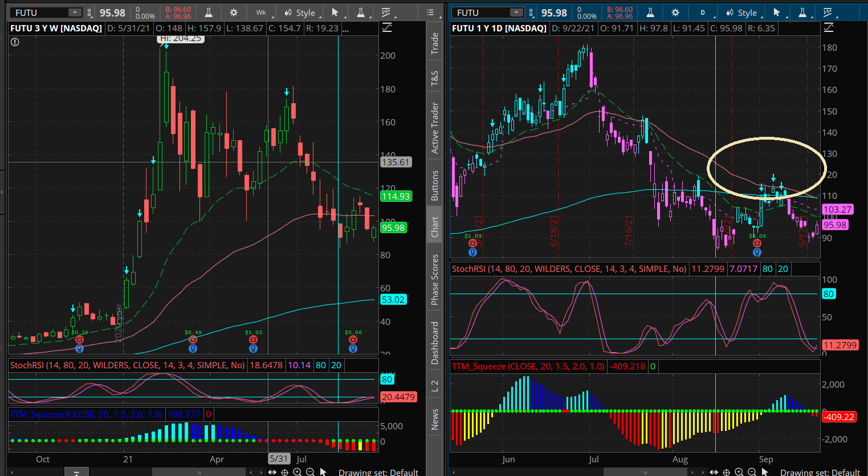The width and height of the screenshot is (868, 476).
Task: Open Wk timeframe selector in left chart
Action: (x=261, y=13)
